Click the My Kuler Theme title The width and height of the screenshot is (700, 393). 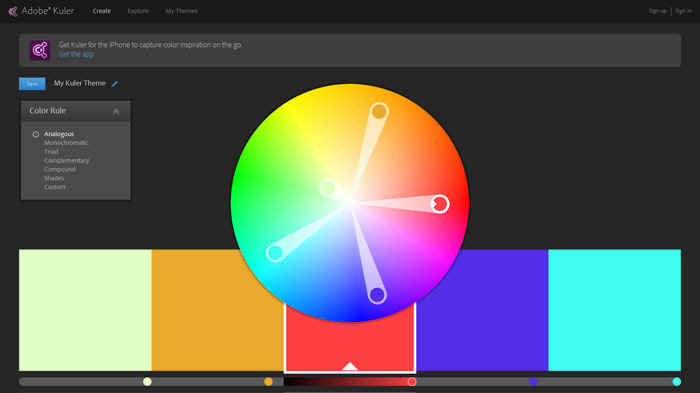[79, 83]
